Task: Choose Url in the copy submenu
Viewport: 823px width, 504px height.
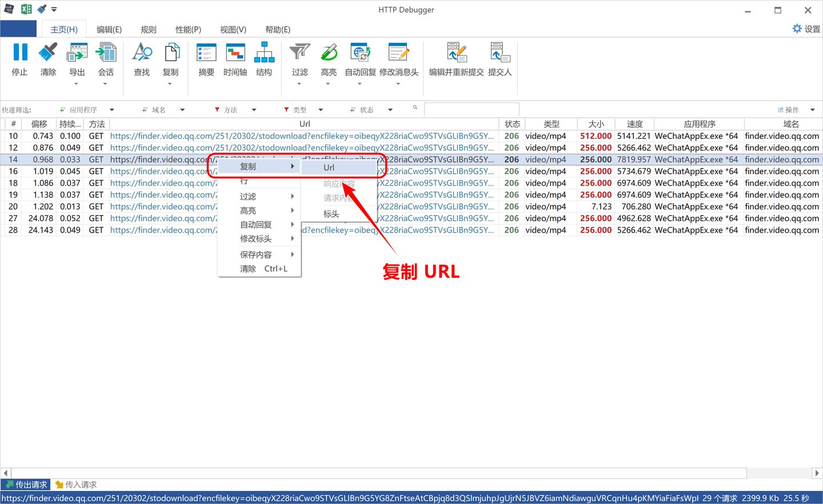Action: (x=339, y=167)
